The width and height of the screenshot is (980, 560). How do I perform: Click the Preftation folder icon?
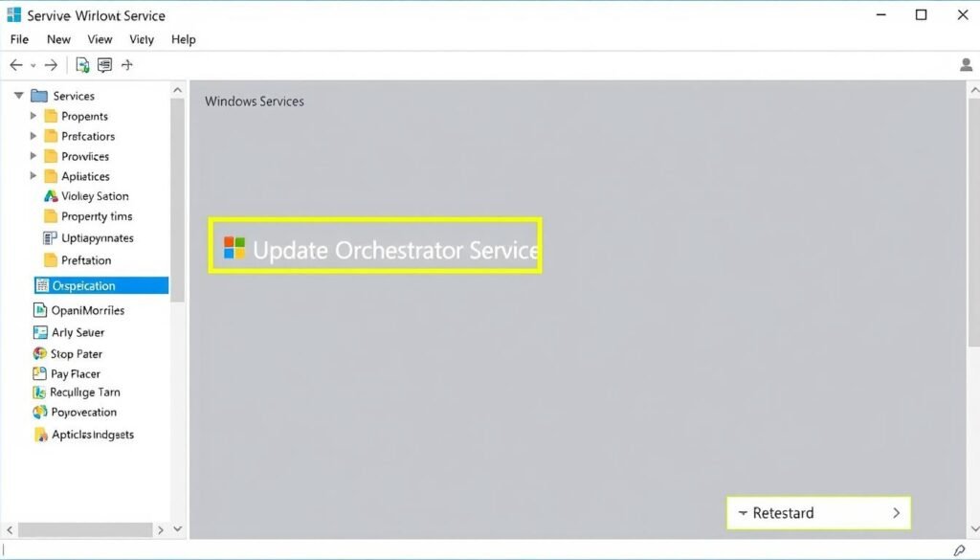[x=51, y=260]
